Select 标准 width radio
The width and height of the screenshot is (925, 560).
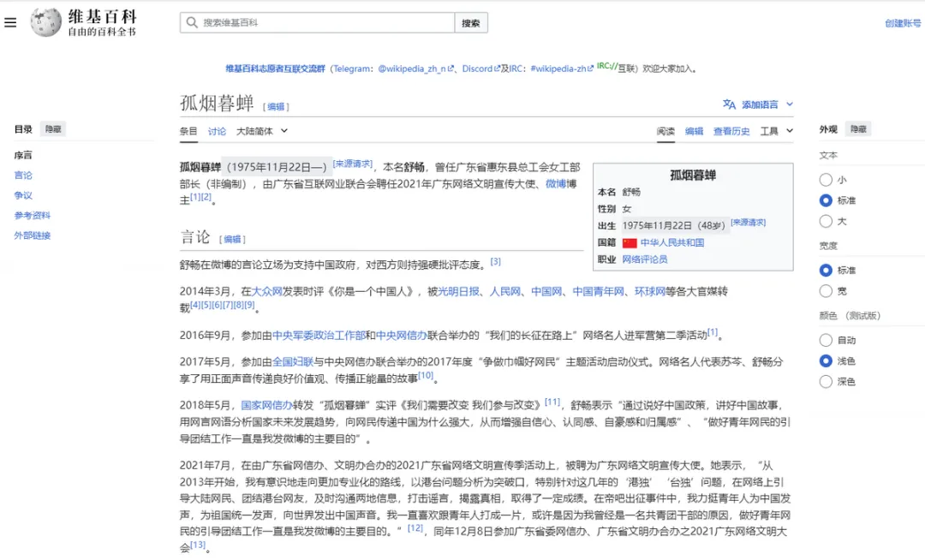pyautogui.click(x=826, y=270)
